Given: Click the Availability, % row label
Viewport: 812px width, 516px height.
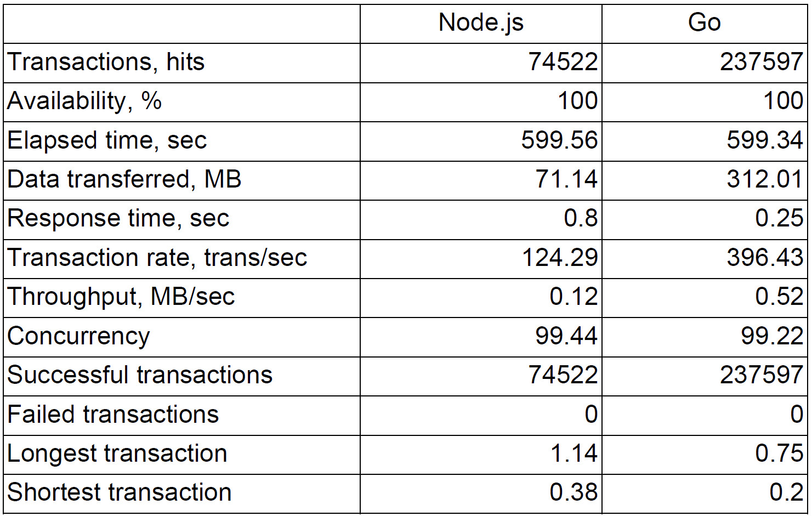Looking at the screenshot, I should click(x=84, y=101).
